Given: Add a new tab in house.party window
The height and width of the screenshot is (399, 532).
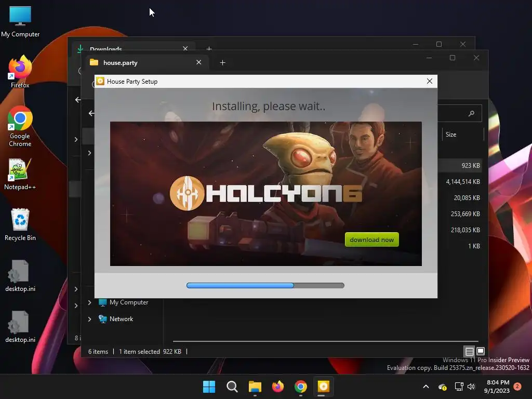Looking at the screenshot, I should point(222,62).
